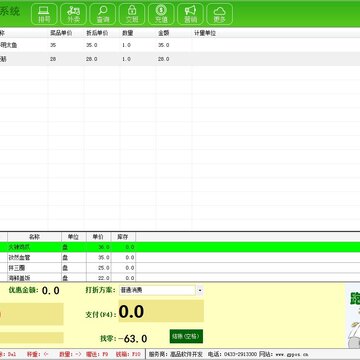Click the 名称 column header in the dish list

[34, 237]
